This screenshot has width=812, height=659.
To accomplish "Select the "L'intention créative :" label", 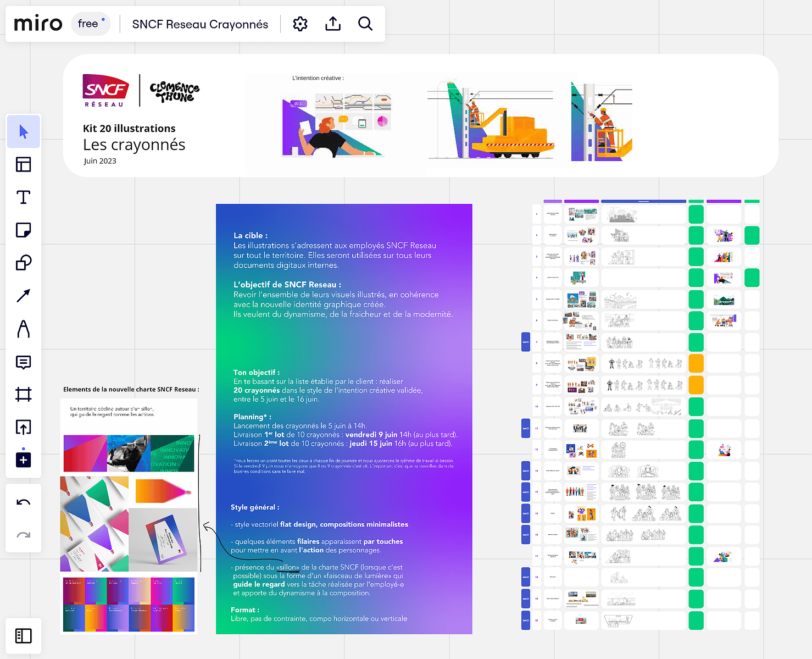I will (x=318, y=78).
